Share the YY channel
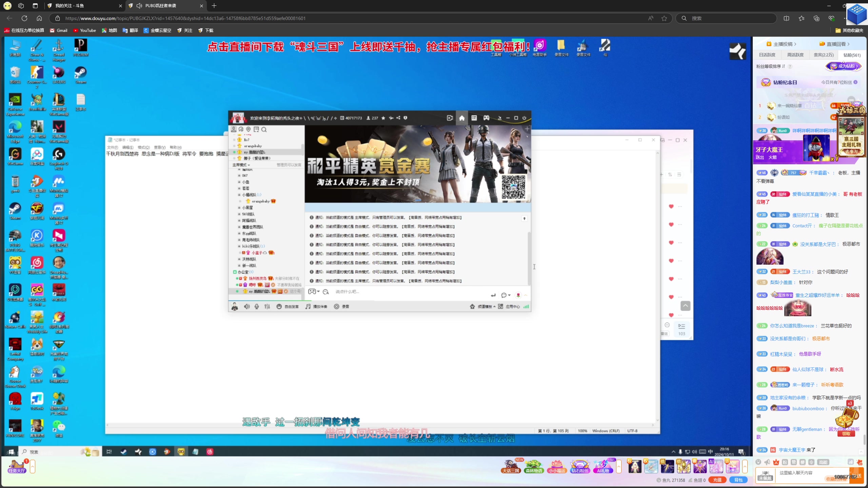The image size is (868, 488). [x=398, y=118]
